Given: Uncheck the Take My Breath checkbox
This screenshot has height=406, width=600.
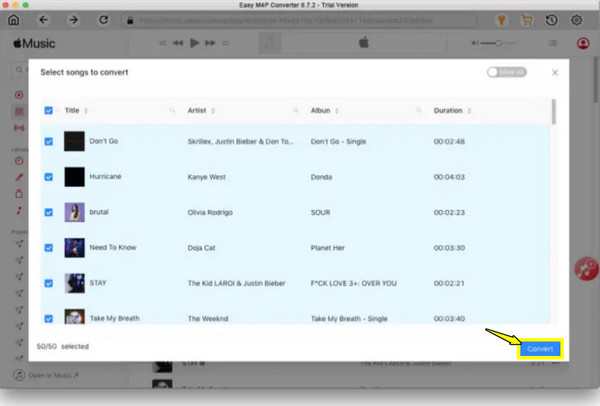Looking at the screenshot, I should coord(49,318).
